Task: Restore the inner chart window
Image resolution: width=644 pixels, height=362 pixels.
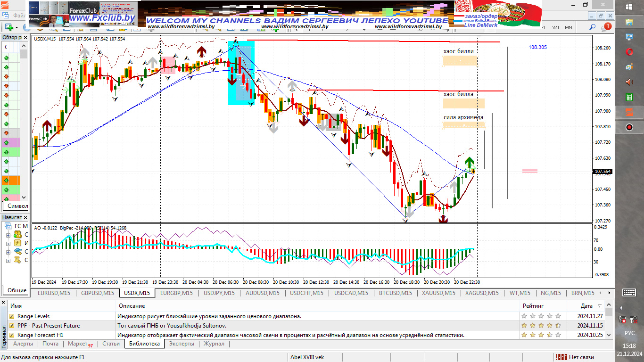Action: tap(601, 16)
